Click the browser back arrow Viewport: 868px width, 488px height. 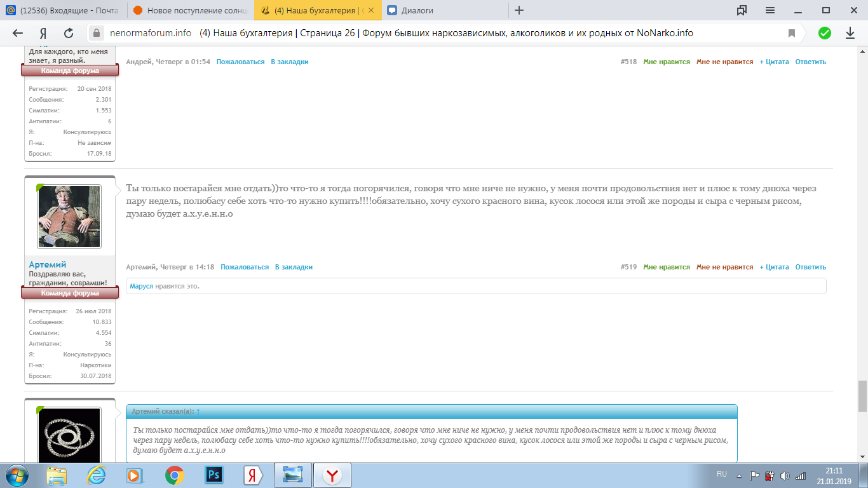tap(18, 34)
